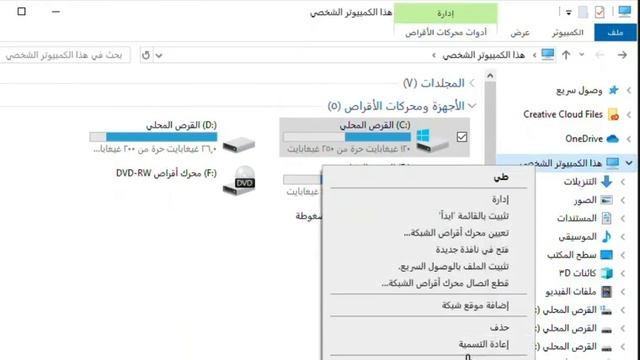
Task: Open the Computer (الكمبيوتر) ribbon tab
Action: coord(568,33)
